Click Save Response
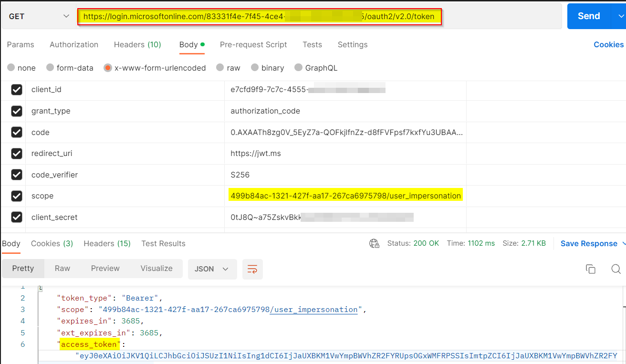 [x=589, y=243]
